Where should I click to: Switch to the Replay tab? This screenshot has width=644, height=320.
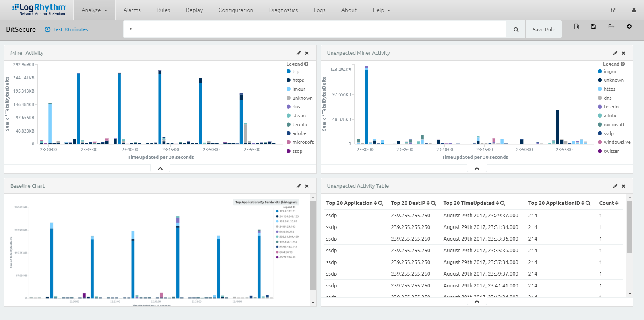pos(194,10)
